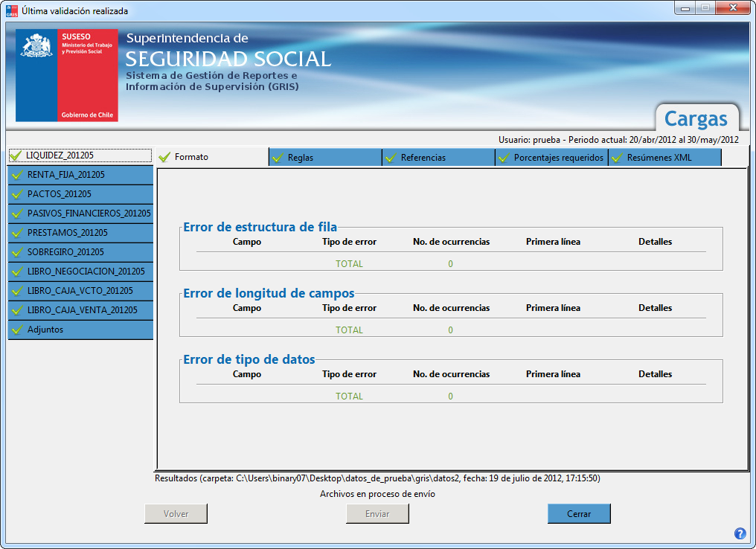This screenshot has width=756, height=549.
Task: Click 'Error de longitud de campos' heading
Action: click(269, 293)
